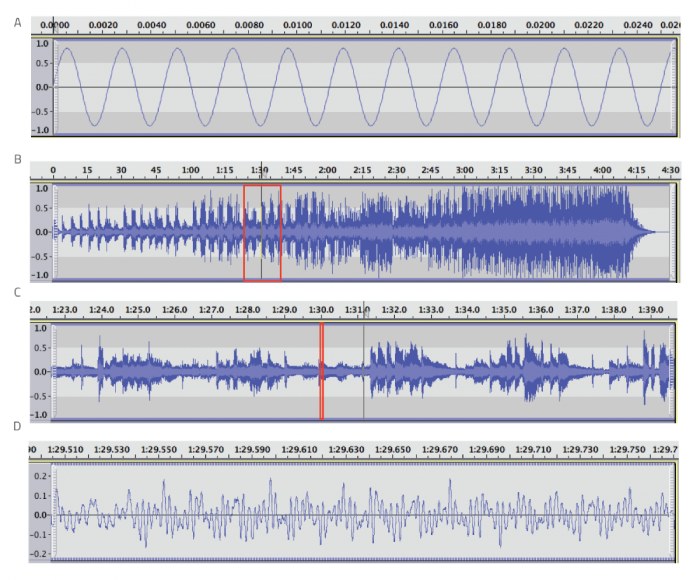Click the 0.2 amplitude label in panel D
Screen dimensions: 700x580
(41, 477)
